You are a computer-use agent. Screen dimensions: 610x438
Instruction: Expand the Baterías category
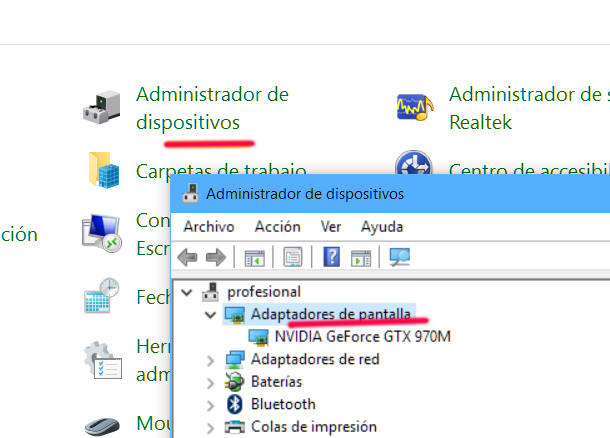(x=210, y=383)
